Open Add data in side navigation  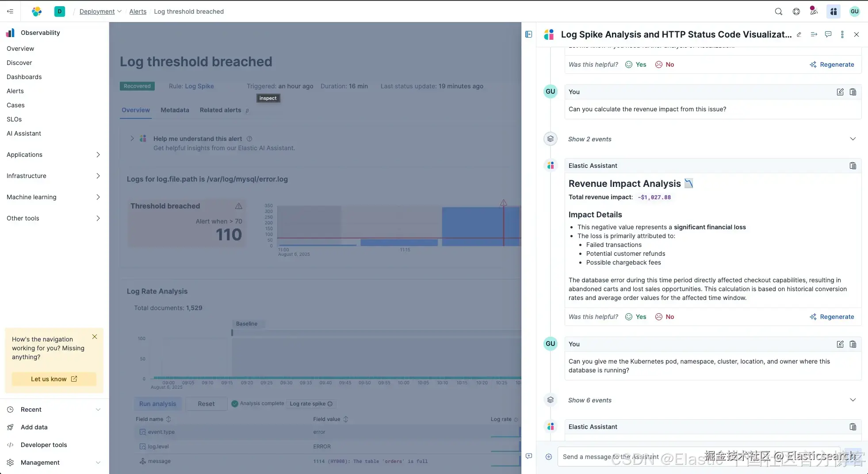coord(34,427)
